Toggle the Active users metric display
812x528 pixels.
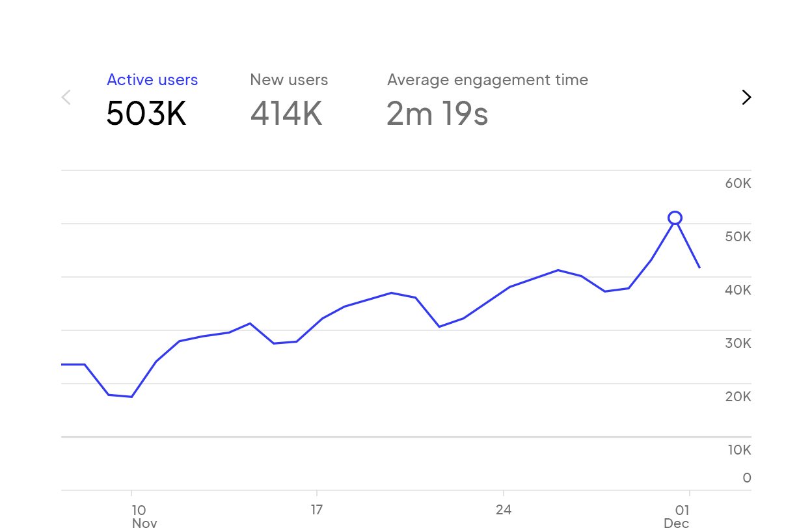(x=152, y=79)
